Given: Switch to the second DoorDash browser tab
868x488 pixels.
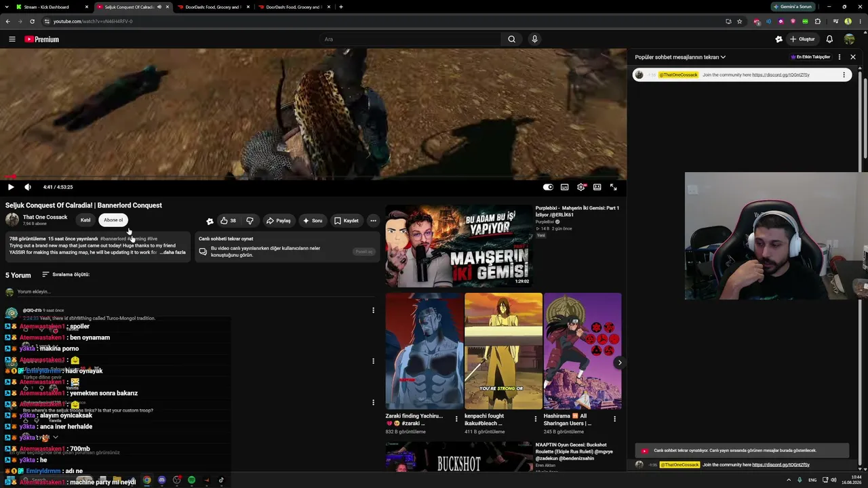Looking at the screenshot, I should pos(294,7).
